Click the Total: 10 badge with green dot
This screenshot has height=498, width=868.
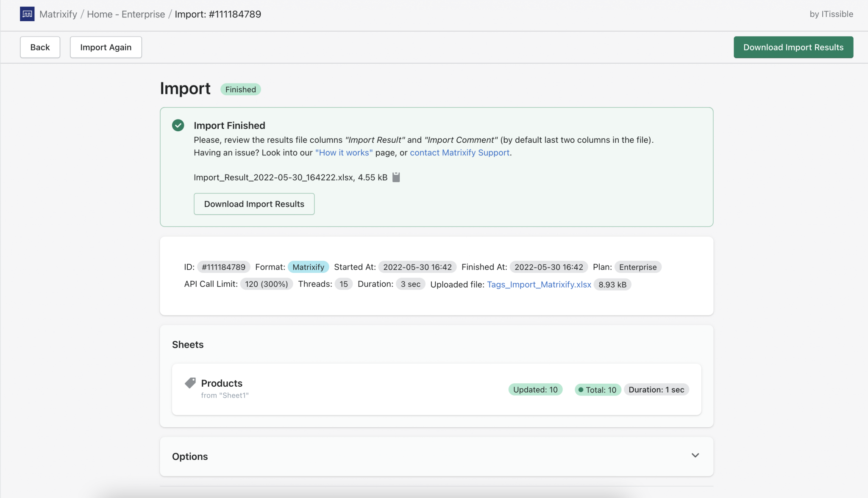(597, 389)
